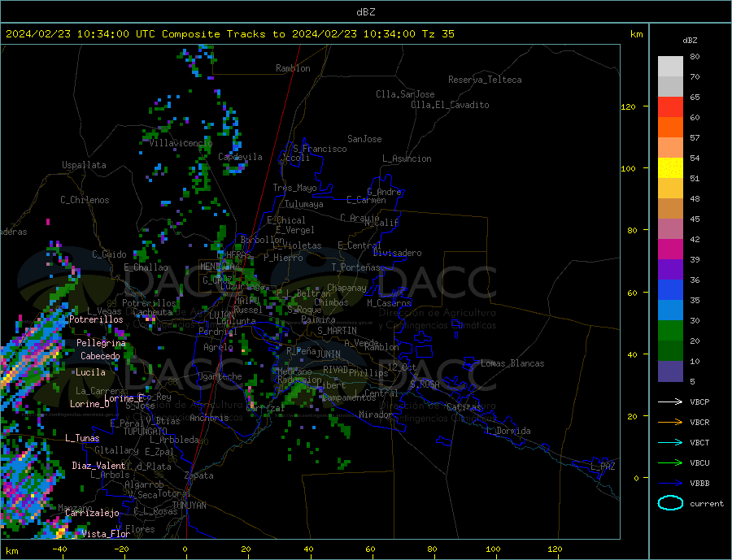
Task: Click the 'TUNUYAN' map label
Action: (x=189, y=506)
